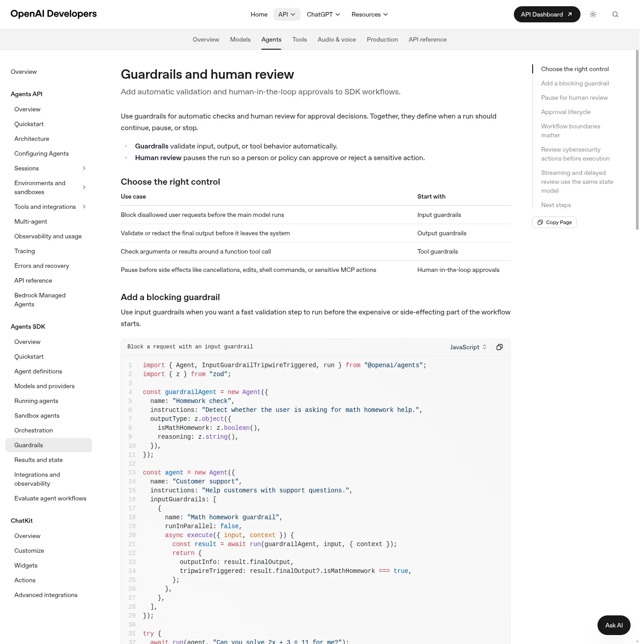Click the Copy Page button

coord(555,222)
